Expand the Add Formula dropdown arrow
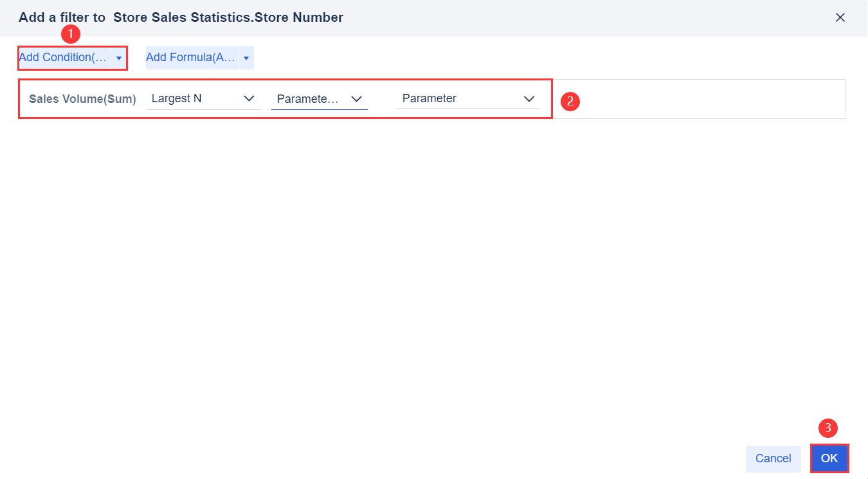 coord(246,58)
